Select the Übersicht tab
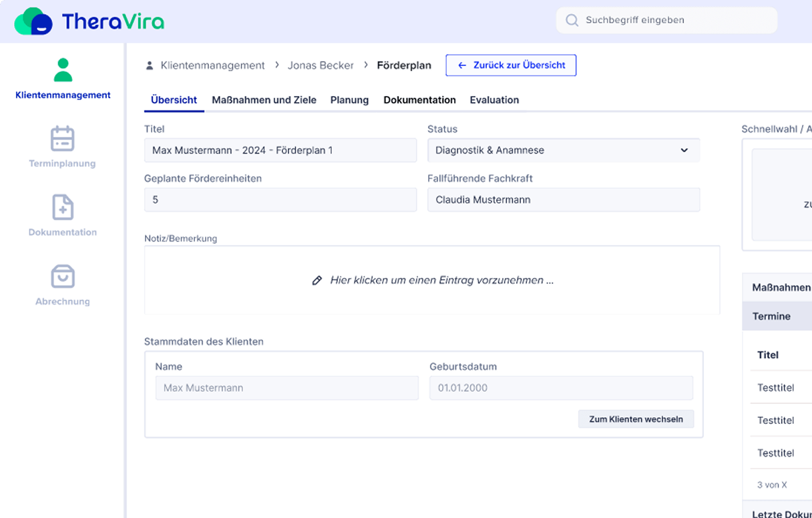 click(x=174, y=99)
